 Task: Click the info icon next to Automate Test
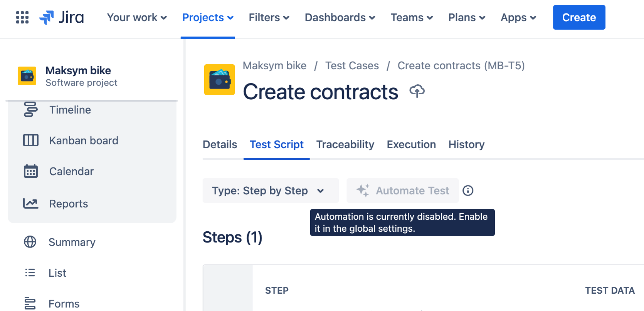tap(468, 191)
